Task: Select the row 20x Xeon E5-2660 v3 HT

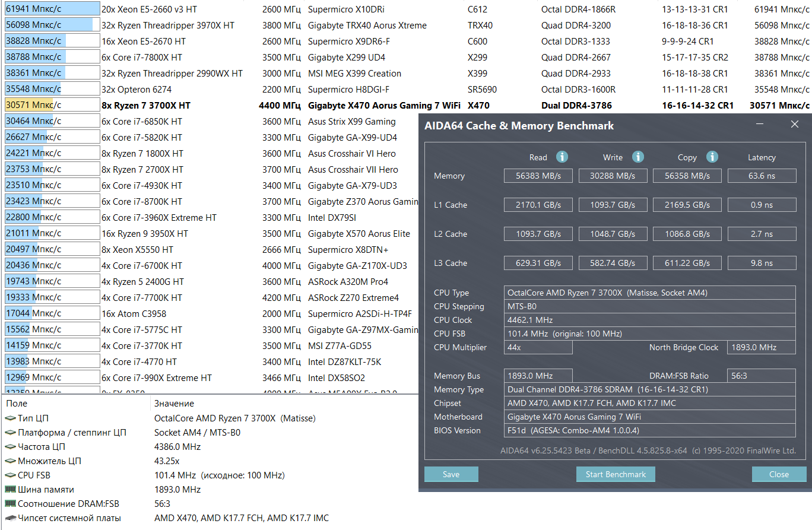Action: point(406,9)
